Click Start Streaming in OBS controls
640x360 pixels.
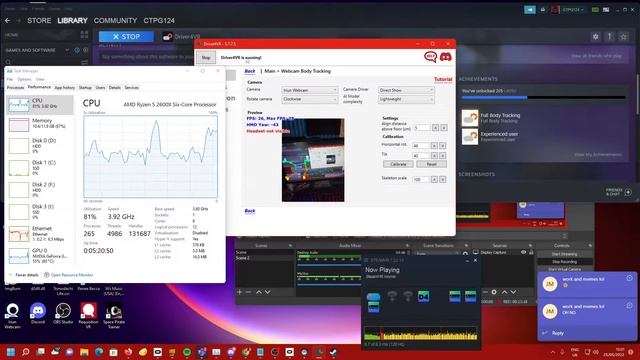[x=564, y=254]
